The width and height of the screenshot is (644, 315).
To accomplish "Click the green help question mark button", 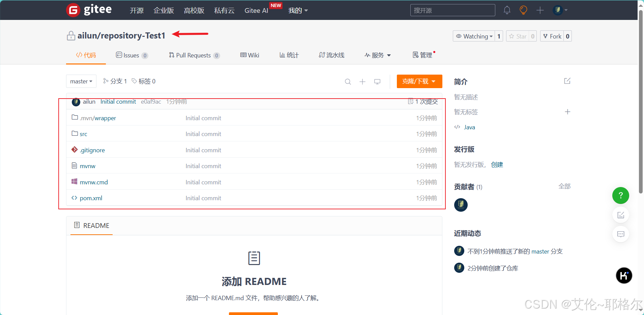I will (621, 195).
